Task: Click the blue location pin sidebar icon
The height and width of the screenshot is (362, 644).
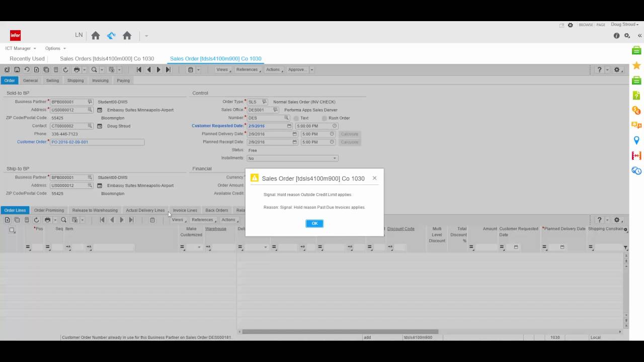Action: [x=636, y=141]
